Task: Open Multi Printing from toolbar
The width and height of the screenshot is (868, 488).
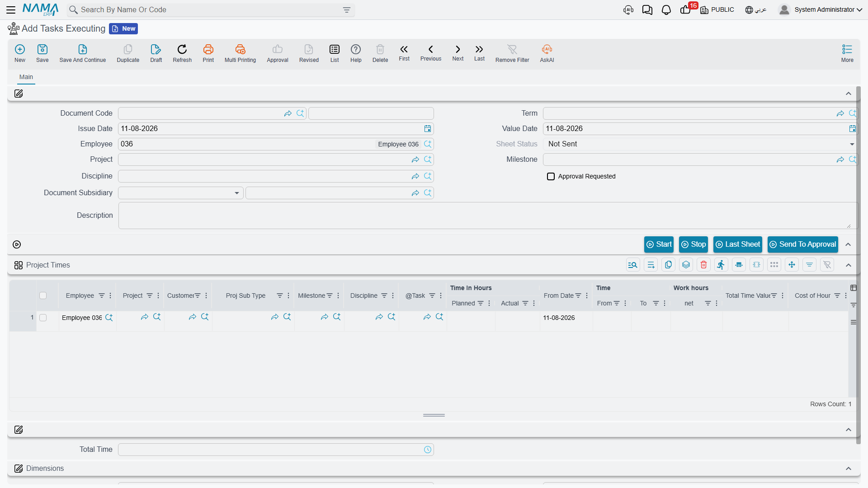Action: tap(240, 49)
